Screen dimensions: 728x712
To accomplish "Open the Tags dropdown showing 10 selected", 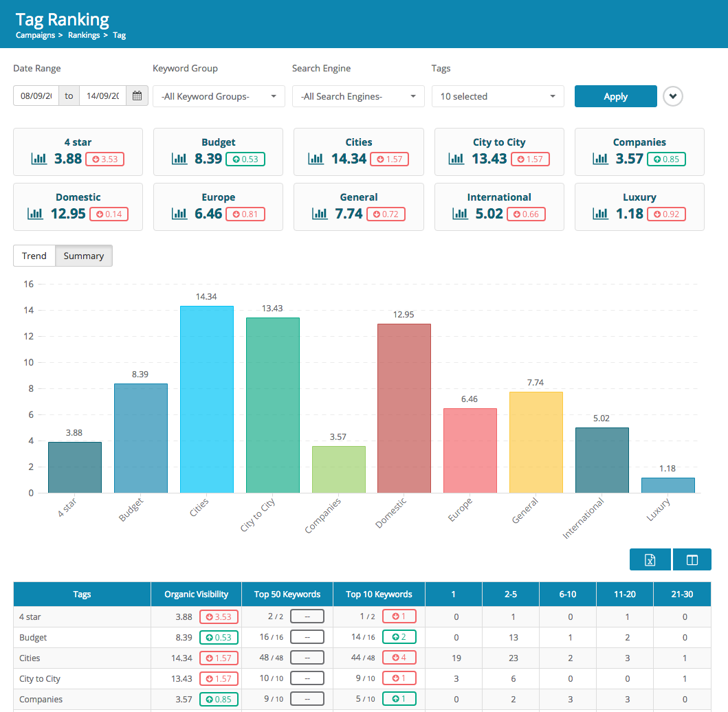I will pyautogui.click(x=498, y=96).
